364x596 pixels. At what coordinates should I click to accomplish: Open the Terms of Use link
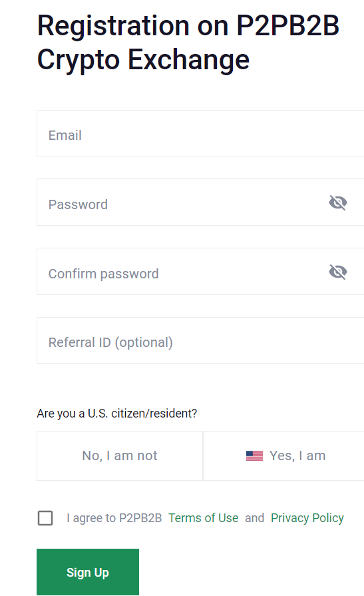203,517
